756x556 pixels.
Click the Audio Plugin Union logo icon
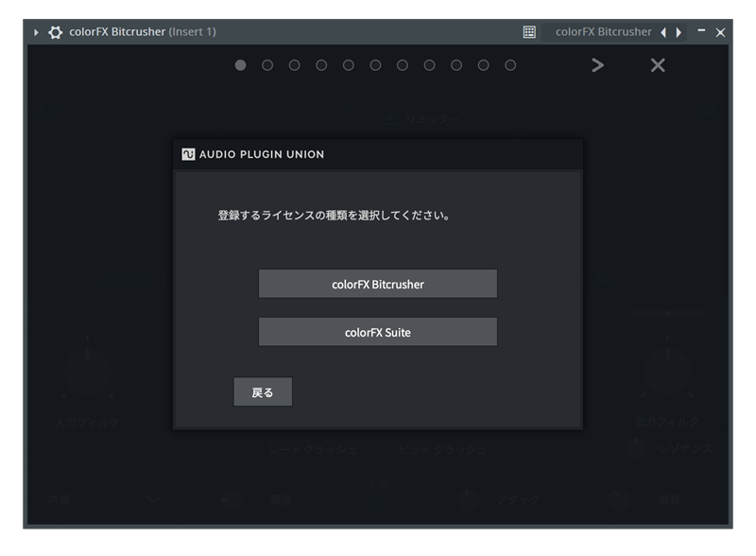188,154
